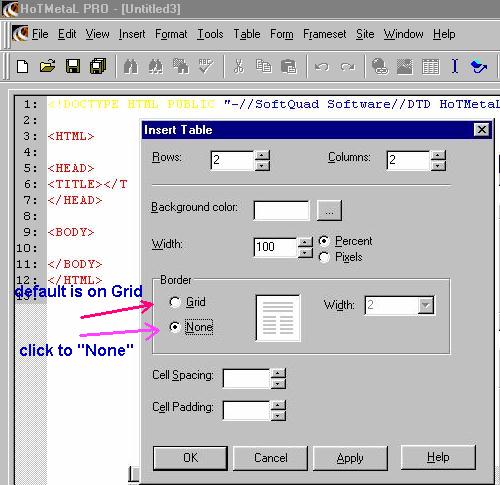The image size is (500, 485).
Task: Increase Cell Padding with up arrow
Action: (x=278, y=405)
